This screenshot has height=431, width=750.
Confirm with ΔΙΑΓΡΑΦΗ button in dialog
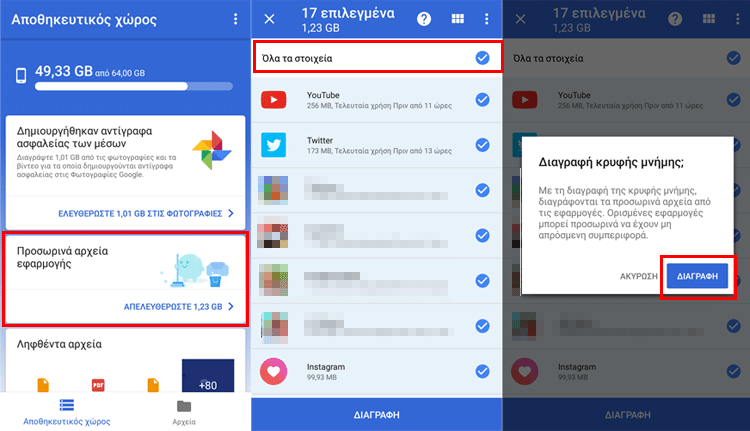pyautogui.click(x=697, y=276)
